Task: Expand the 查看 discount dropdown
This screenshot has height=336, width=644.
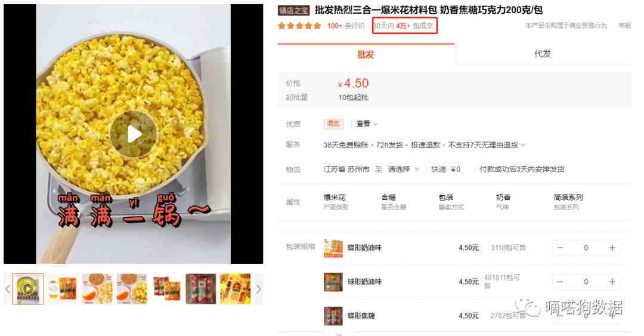Action: tap(366, 124)
